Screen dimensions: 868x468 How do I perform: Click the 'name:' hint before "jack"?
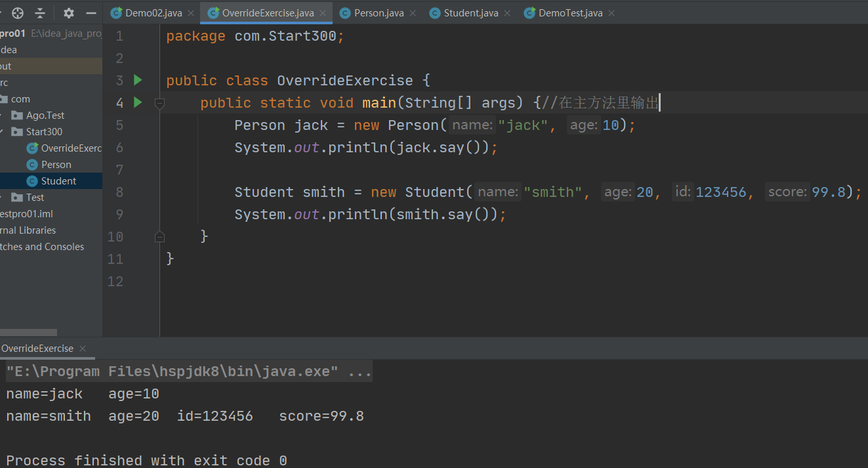472,125
